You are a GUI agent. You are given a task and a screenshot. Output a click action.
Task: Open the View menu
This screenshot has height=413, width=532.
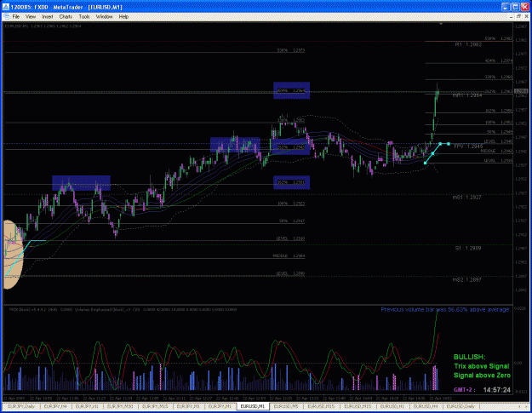tap(30, 17)
